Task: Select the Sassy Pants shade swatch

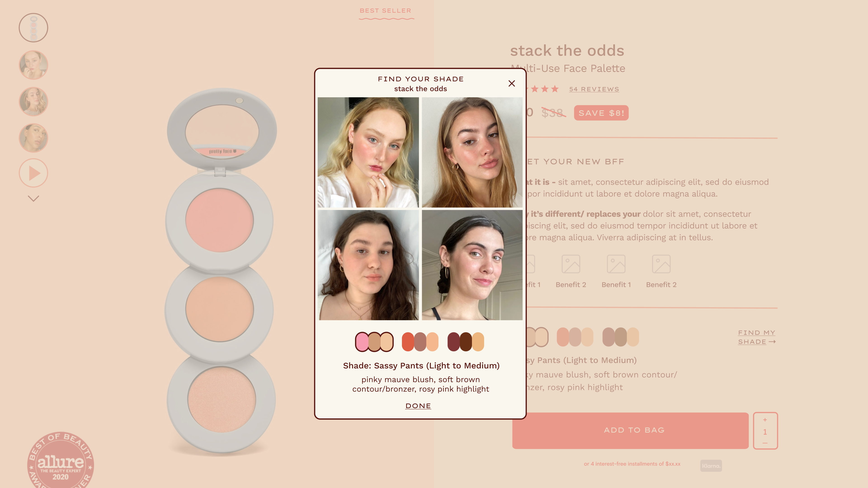Action: point(374,342)
